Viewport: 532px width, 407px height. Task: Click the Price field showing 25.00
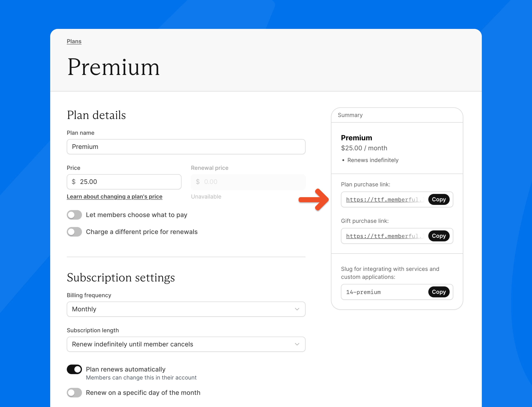point(124,181)
